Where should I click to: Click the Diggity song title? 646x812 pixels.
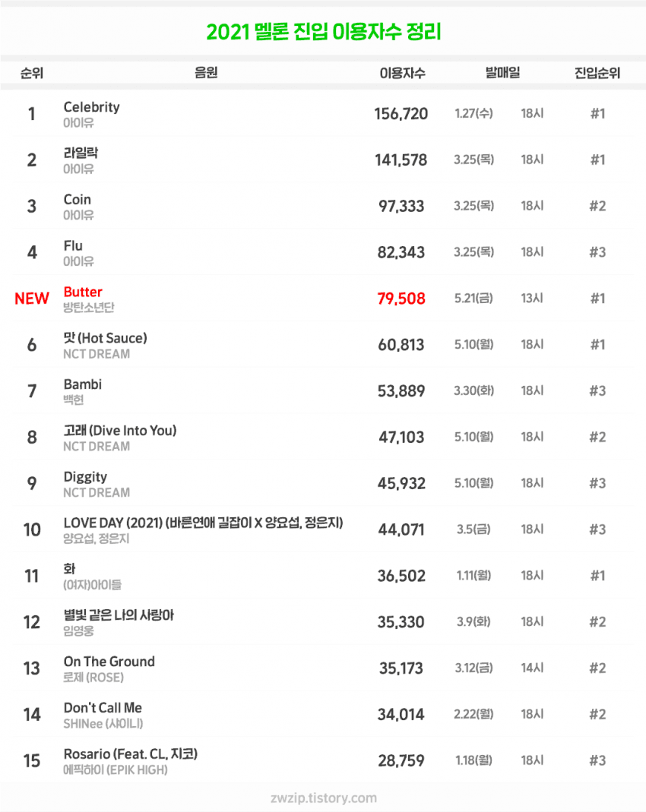pyautogui.click(x=85, y=477)
